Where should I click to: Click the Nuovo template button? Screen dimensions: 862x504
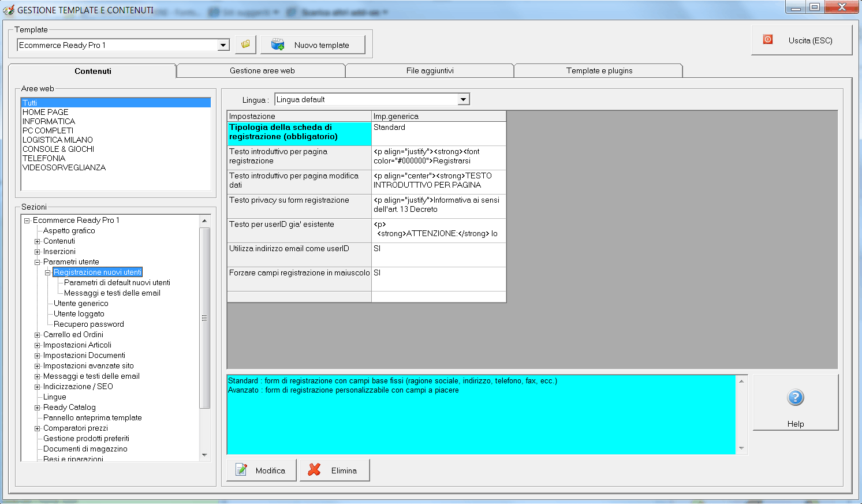[x=313, y=45]
